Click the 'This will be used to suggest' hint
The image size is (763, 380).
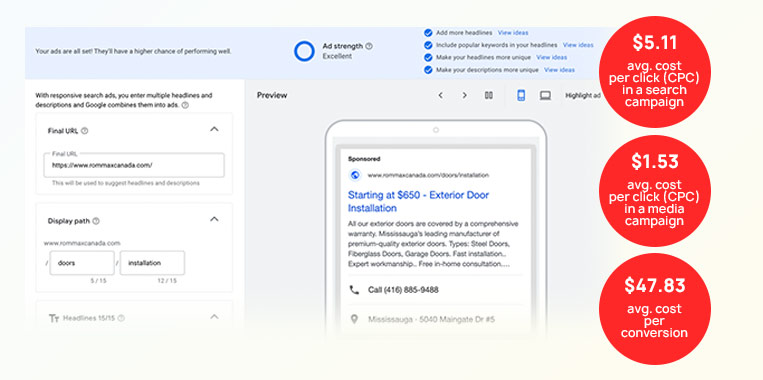126,183
